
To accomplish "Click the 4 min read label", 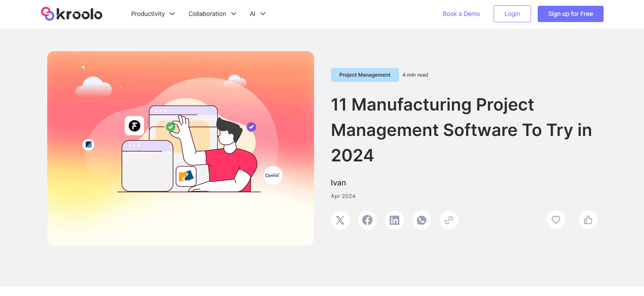I will (x=415, y=75).
